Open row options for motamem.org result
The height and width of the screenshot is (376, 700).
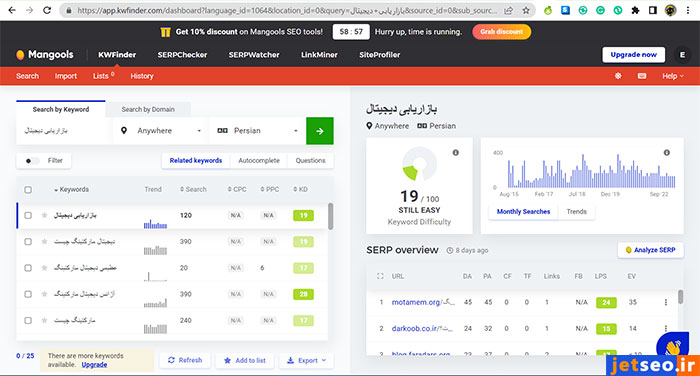click(x=666, y=302)
